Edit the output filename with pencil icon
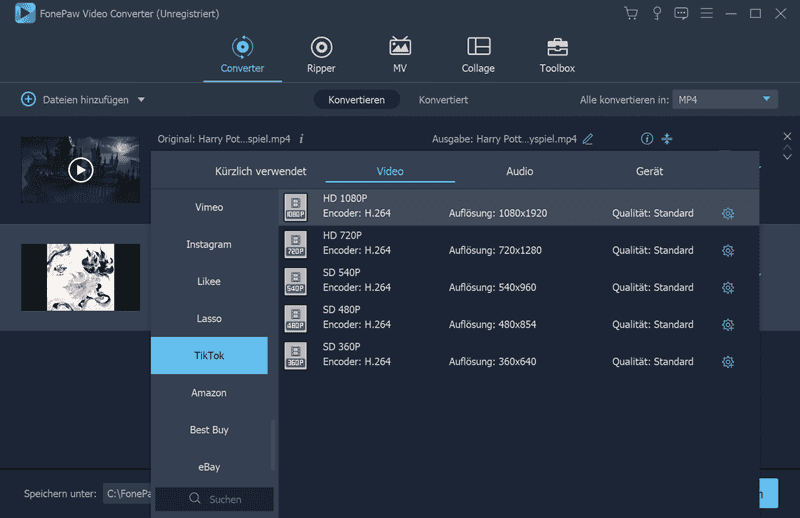This screenshot has height=518, width=800. point(588,139)
